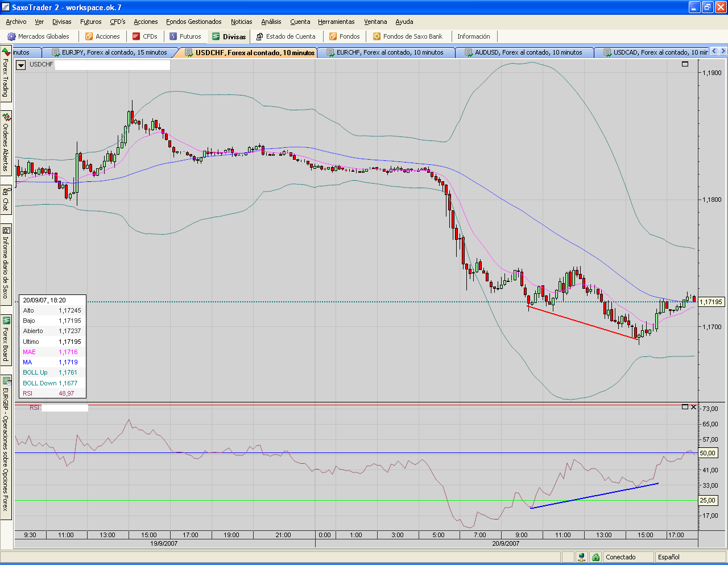Open the USDCHF chart dropdown arrow
Image resolution: width=728 pixels, height=565 pixels.
point(21,65)
